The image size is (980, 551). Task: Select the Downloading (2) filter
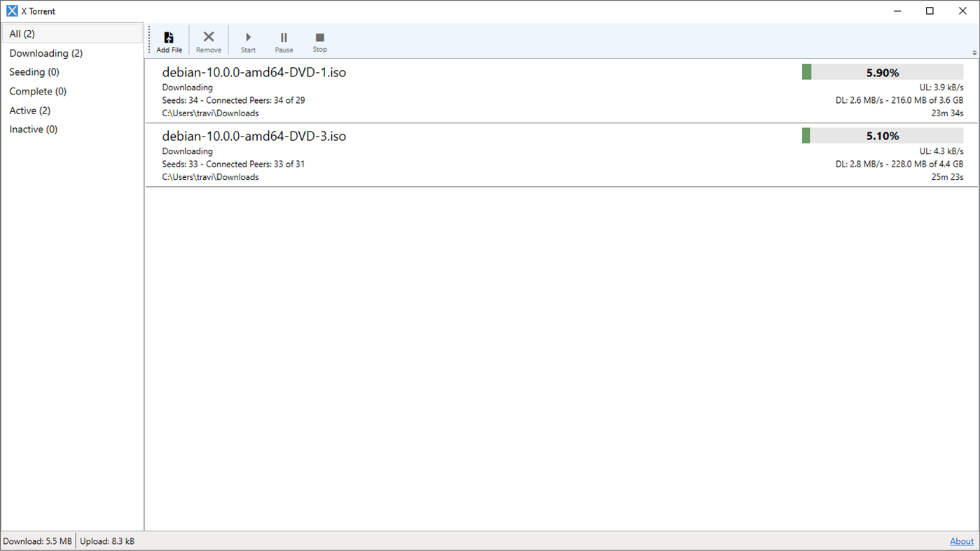(x=46, y=53)
